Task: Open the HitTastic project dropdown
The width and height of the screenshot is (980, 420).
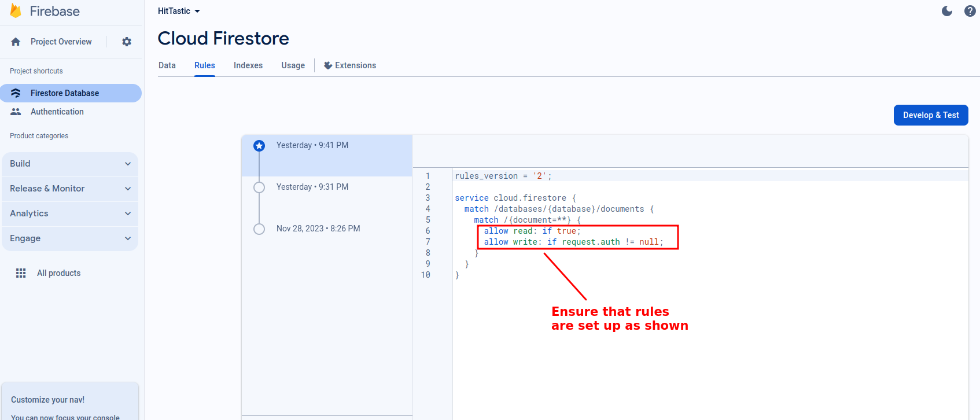Action: point(179,11)
